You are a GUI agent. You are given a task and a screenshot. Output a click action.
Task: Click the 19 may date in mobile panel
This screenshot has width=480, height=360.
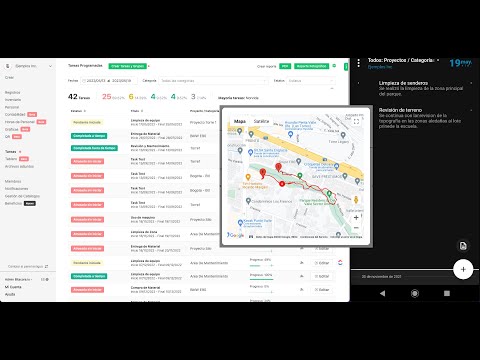[460, 63]
